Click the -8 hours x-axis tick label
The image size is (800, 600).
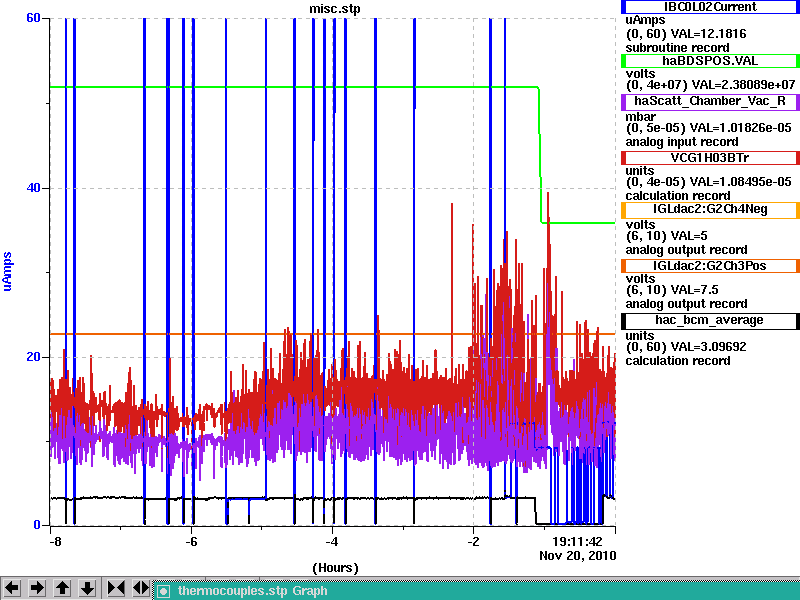[x=55, y=541]
